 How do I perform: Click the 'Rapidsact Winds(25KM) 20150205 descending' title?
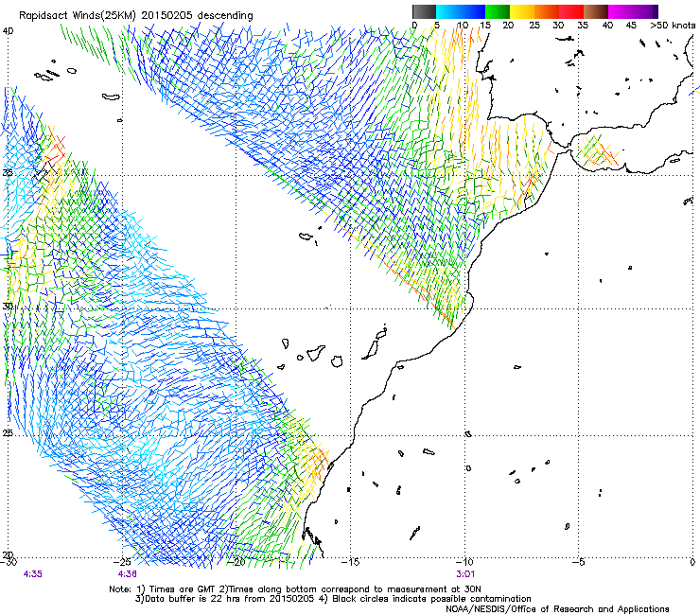[135, 16]
